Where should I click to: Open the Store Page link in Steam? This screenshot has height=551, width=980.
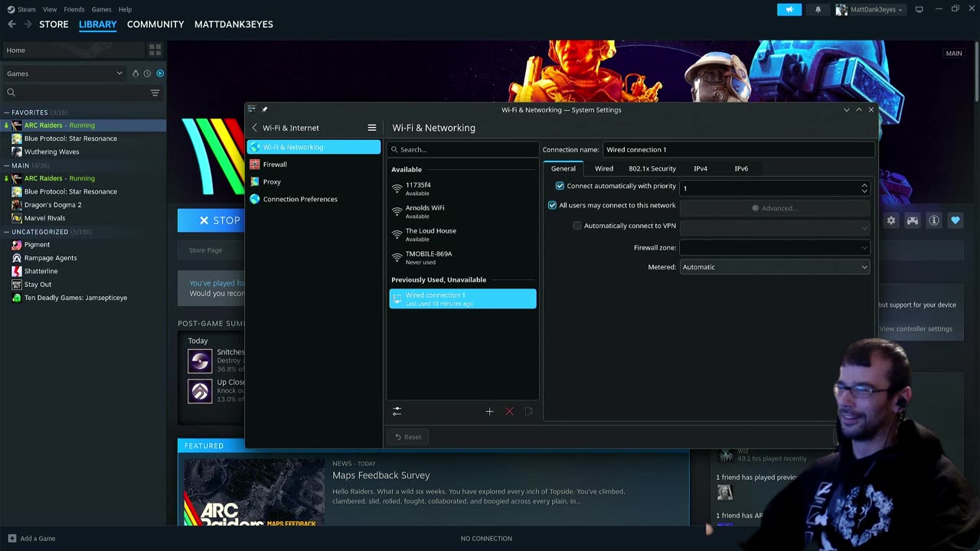pyautogui.click(x=205, y=250)
